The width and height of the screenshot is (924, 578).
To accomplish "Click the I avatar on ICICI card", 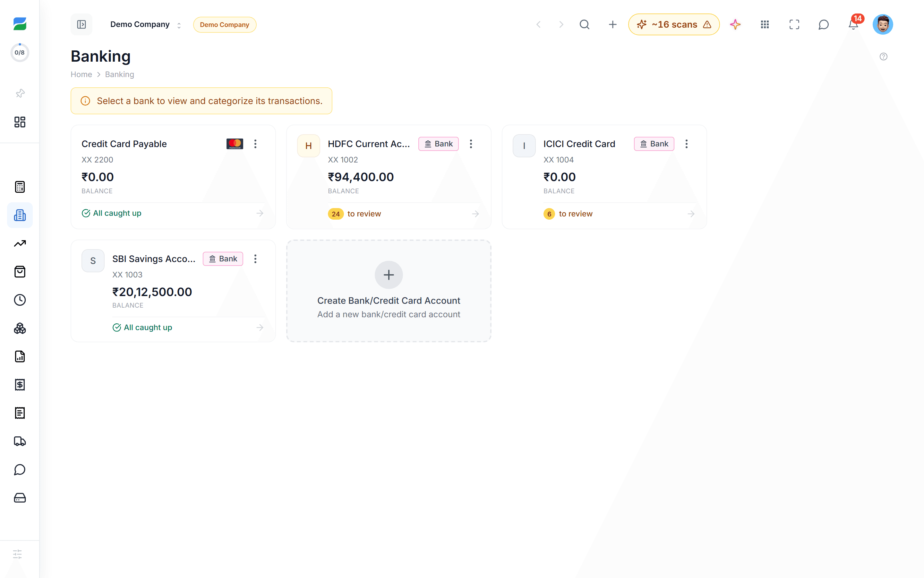I will point(524,146).
